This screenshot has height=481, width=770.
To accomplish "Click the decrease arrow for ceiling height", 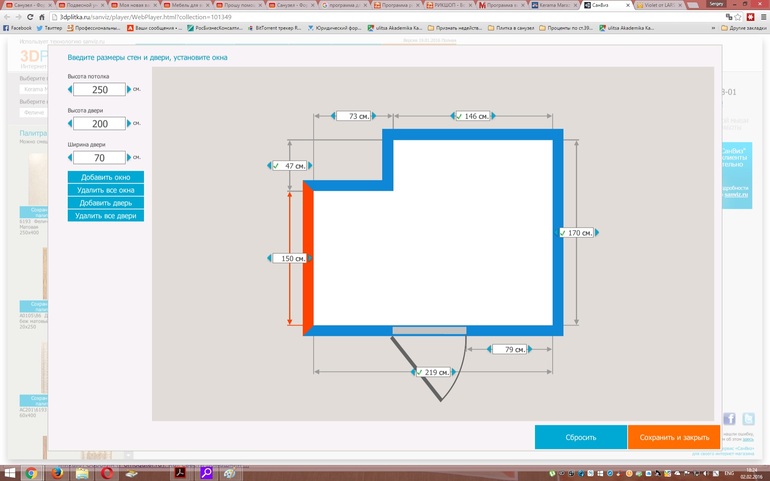I will (x=69, y=90).
